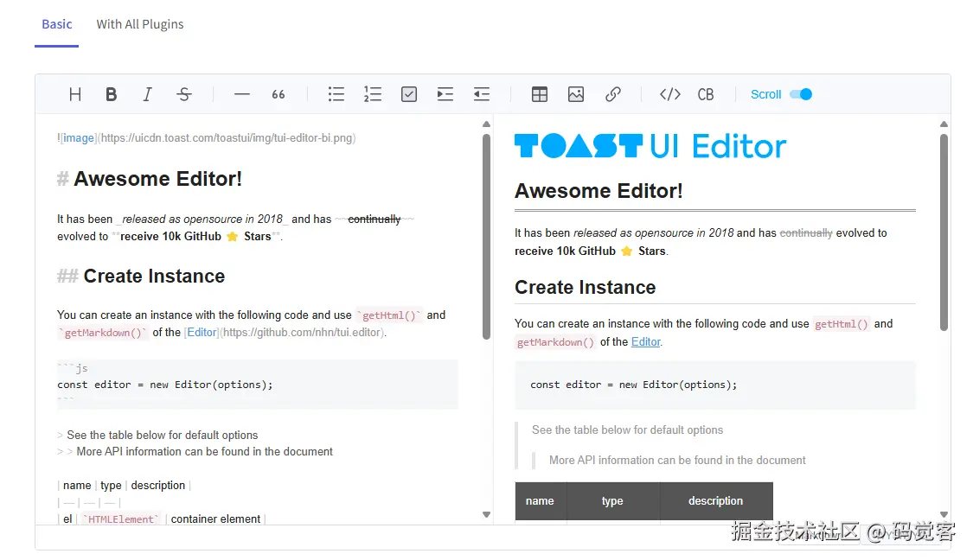The image size is (973, 560).
Task: Click the 'type' table header in preview
Action: pyautogui.click(x=612, y=500)
